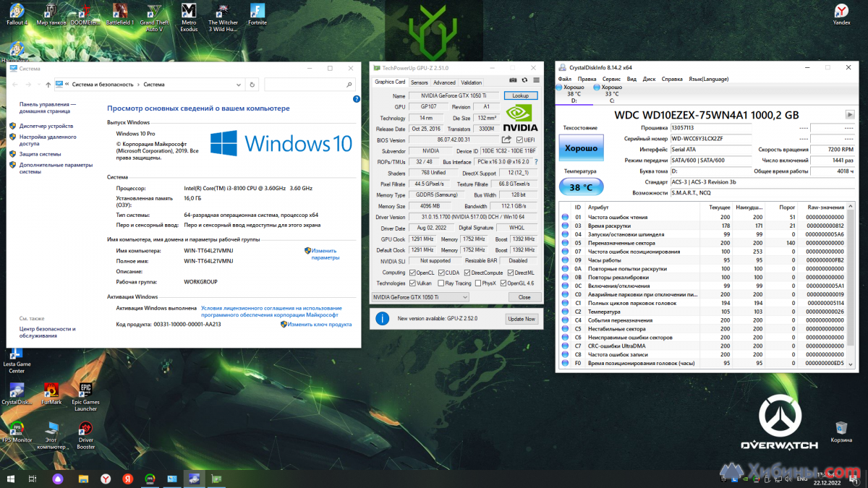This screenshot has width=868, height=488.
Task: Click GPU-Z BIOS export share icon
Action: pyautogui.click(x=506, y=140)
